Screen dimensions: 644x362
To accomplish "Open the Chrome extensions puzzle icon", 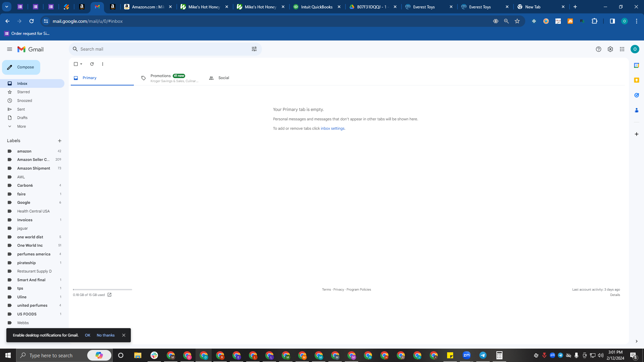I will [594, 21].
